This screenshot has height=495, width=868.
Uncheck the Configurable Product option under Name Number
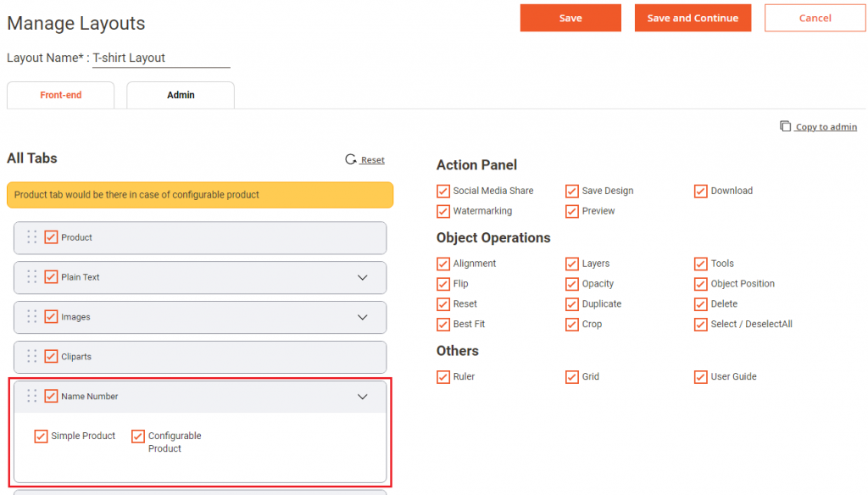click(x=138, y=436)
